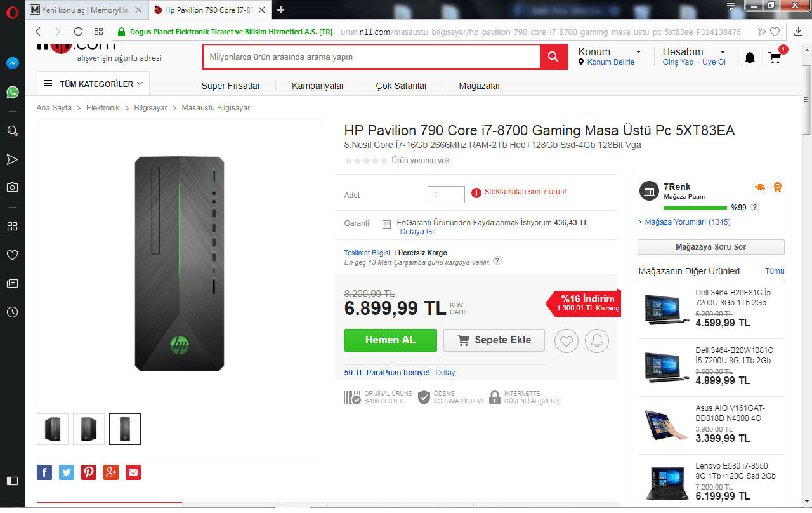This screenshot has width=812, height=513.
Task: Click the Konum Belirle link
Action: pyautogui.click(x=611, y=62)
